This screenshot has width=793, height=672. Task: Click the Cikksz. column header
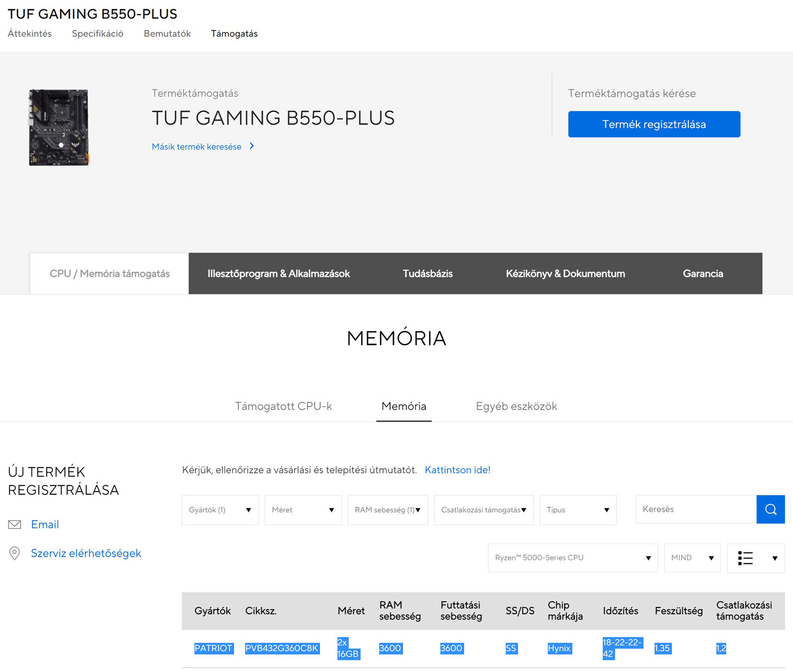point(261,611)
